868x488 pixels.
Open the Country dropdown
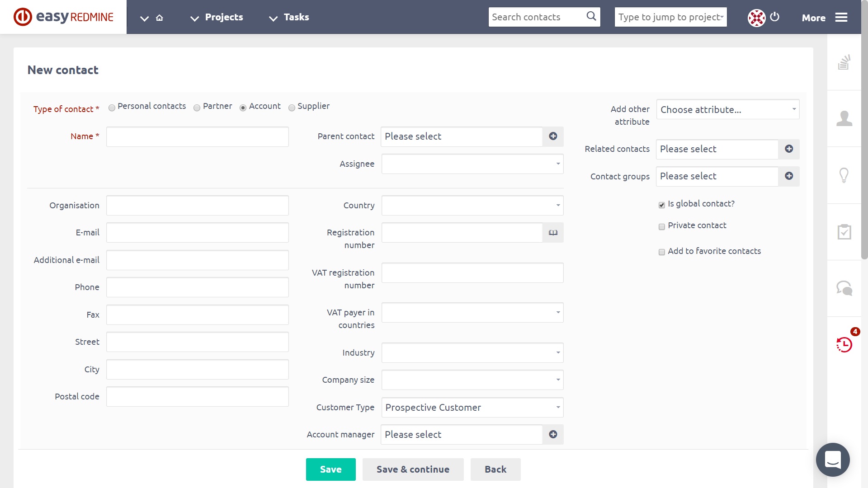point(472,206)
